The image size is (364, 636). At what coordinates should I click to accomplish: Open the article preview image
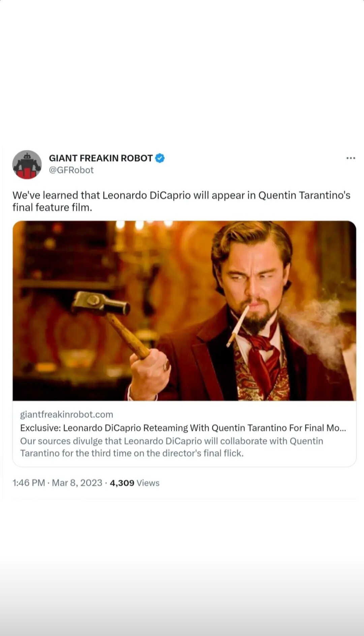pos(184,311)
